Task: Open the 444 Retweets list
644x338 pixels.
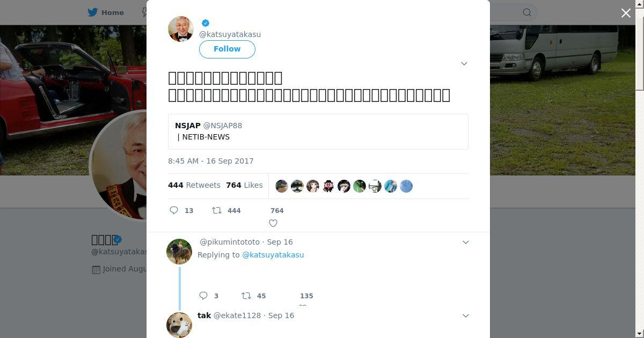Action: pyautogui.click(x=194, y=185)
